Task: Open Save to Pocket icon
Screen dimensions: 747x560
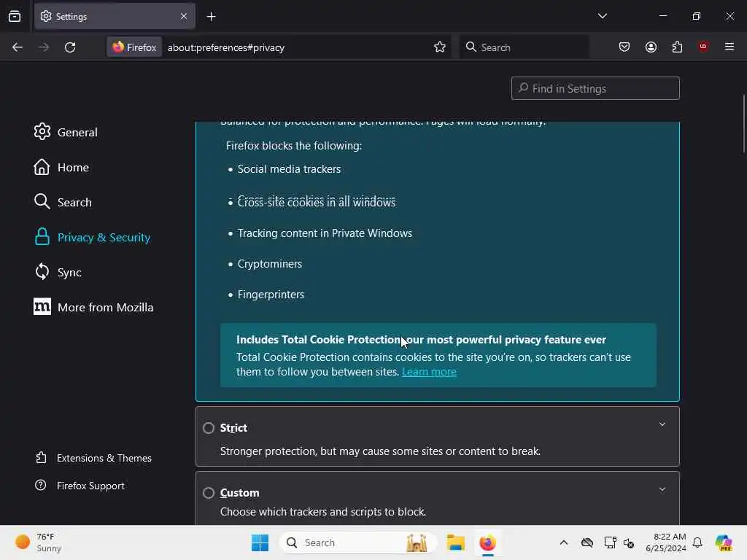Action: [624, 47]
